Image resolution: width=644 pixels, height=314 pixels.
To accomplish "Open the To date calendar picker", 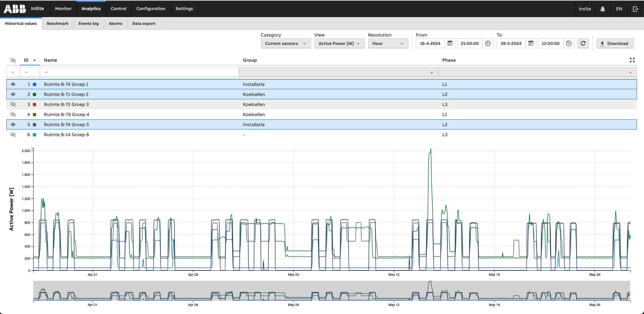I will click(x=531, y=43).
